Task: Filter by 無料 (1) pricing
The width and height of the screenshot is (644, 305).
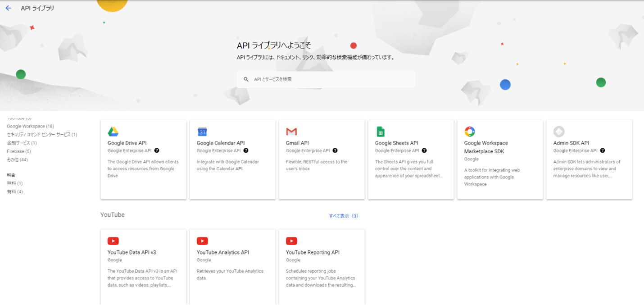Action: coord(15,183)
